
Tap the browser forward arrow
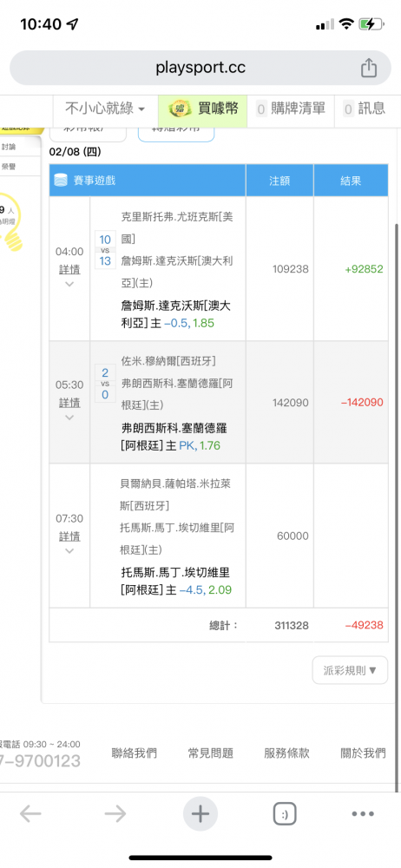pyautogui.click(x=115, y=814)
